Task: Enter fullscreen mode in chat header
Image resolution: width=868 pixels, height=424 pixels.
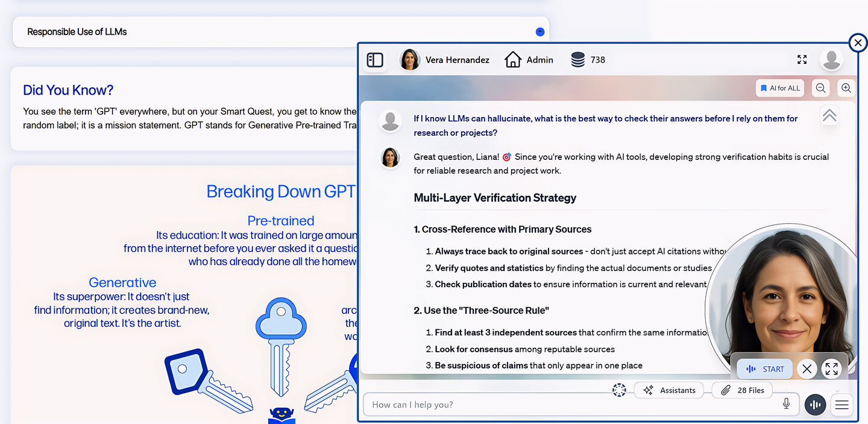Action: pyautogui.click(x=802, y=60)
